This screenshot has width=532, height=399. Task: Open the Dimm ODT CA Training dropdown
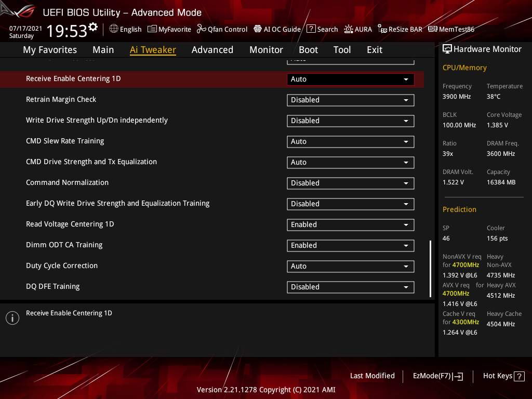(x=351, y=245)
